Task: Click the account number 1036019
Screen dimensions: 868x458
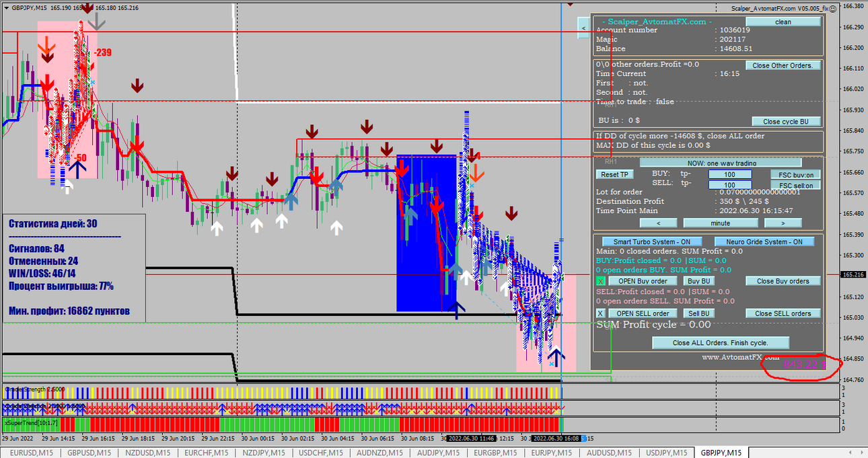Action: (x=735, y=30)
